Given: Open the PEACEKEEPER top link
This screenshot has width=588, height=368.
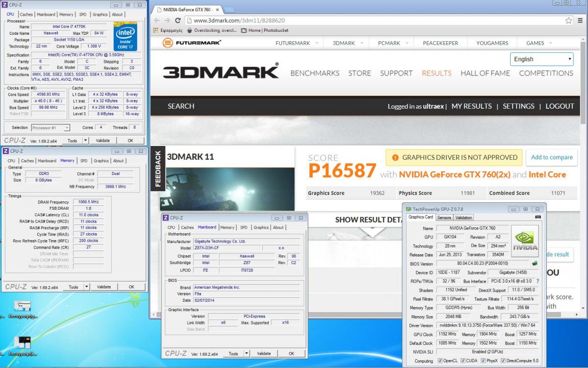Looking at the screenshot, I should tap(441, 43).
